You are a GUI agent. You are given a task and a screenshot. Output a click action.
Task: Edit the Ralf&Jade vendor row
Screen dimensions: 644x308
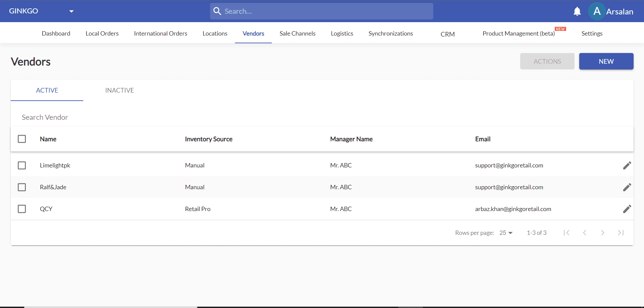coord(627,187)
